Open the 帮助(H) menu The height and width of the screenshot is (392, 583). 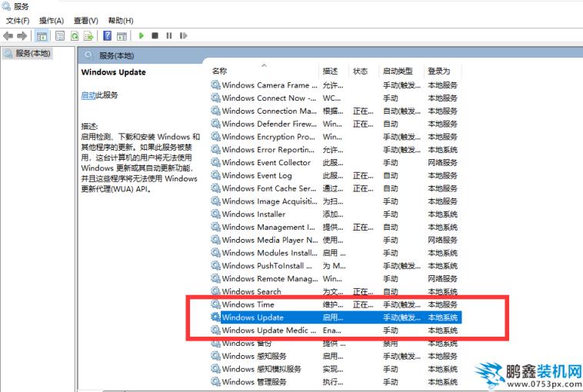[x=121, y=21]
